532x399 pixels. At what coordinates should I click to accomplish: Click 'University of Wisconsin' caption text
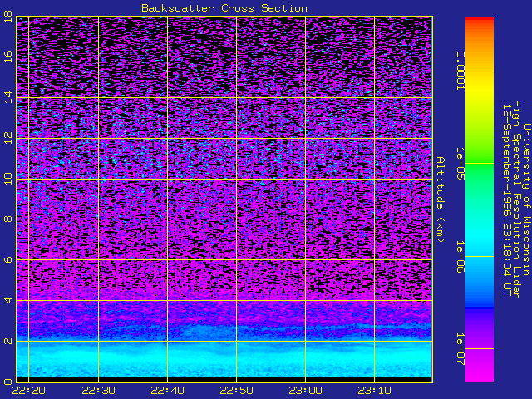pos(526,199)
